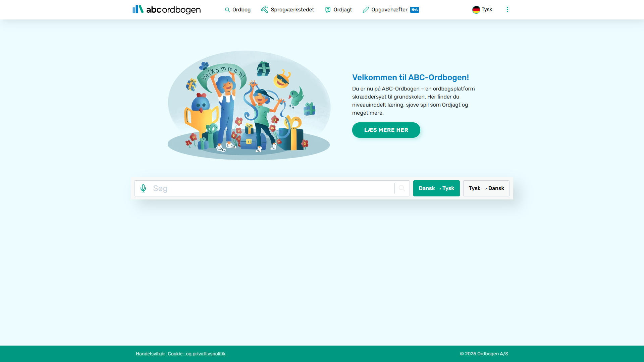Screen dimensions: 644x362
Task: Open the Ordjagt game page
Action: coord(342,10)
